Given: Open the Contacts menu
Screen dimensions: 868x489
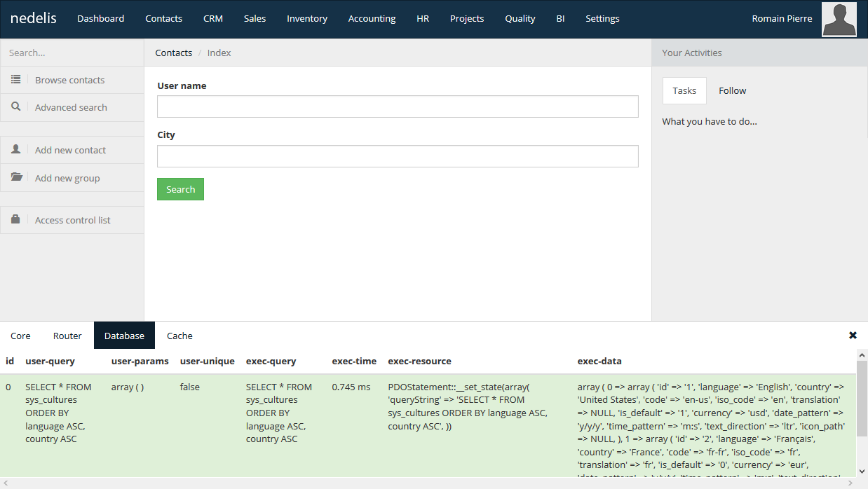Looking at the screenshot, I should [x=163, y=19].
